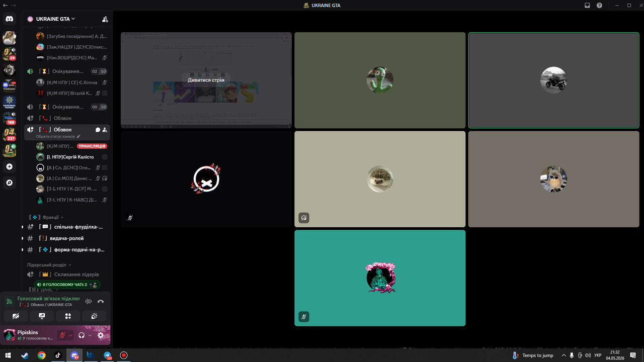The height and width of the screenshot is (362, 644).
Task: Click В ГОЛОСОВОМУ ЧАТІ: 2 pill
Action: click(x=67, y=285)
